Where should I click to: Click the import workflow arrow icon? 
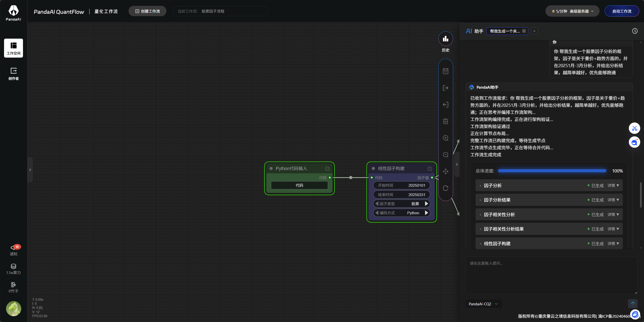pos(445,105)
